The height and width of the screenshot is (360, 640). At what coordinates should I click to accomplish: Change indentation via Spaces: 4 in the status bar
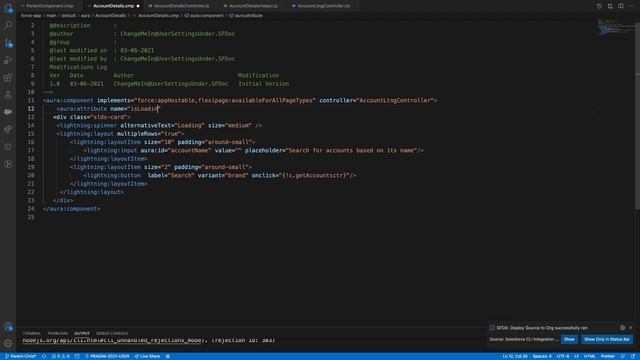click(x=542, y=356)
